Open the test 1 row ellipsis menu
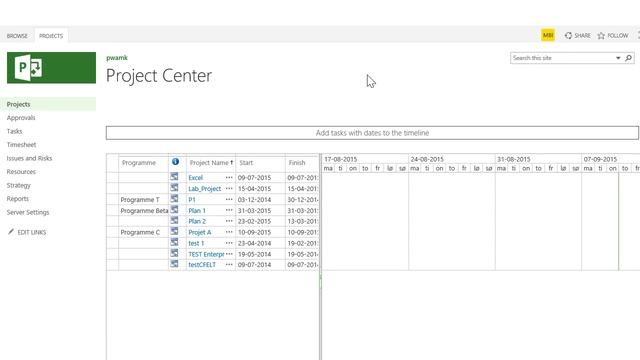The height and width of the screenshot is (360, 640). (229, 243)
